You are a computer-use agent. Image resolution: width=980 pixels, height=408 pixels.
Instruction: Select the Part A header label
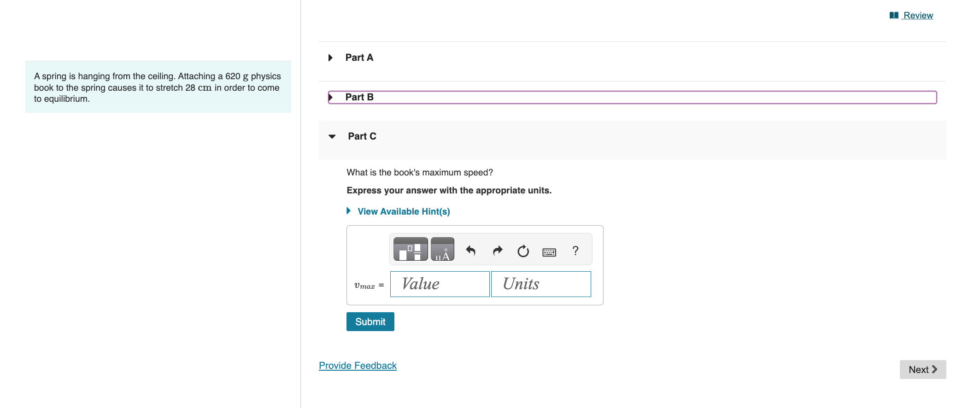[x=359, y=58]
